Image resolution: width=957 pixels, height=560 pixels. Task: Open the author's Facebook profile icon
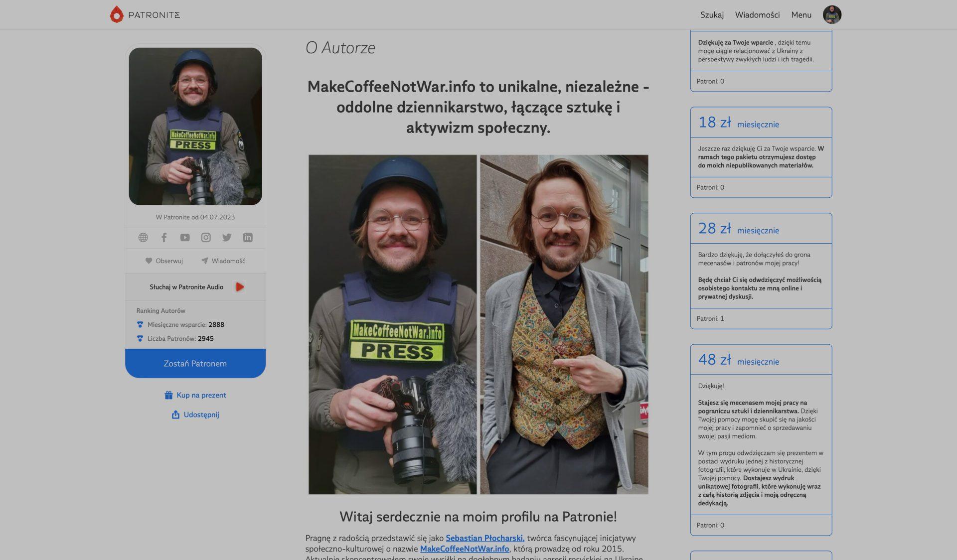[164, 238]
